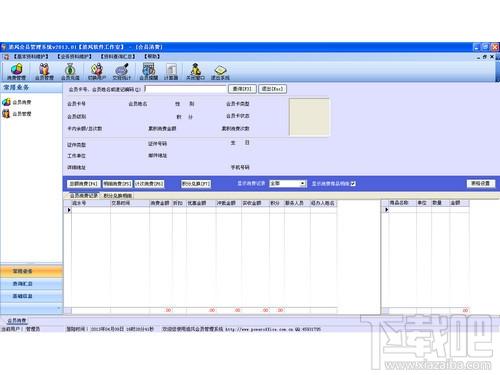Expand the collapsed sidebar panel chevron
The image size is (500, 375).
click(59, 308)
